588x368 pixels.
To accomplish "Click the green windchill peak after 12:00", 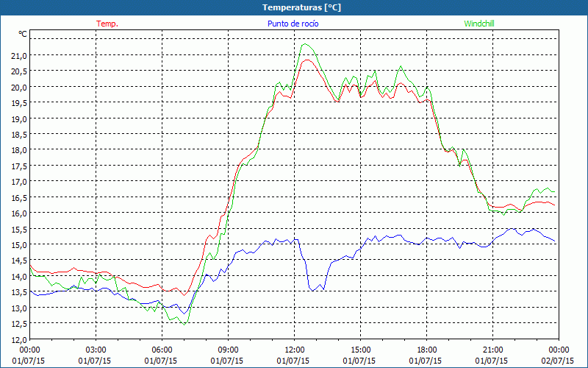I will pos(306,44).
